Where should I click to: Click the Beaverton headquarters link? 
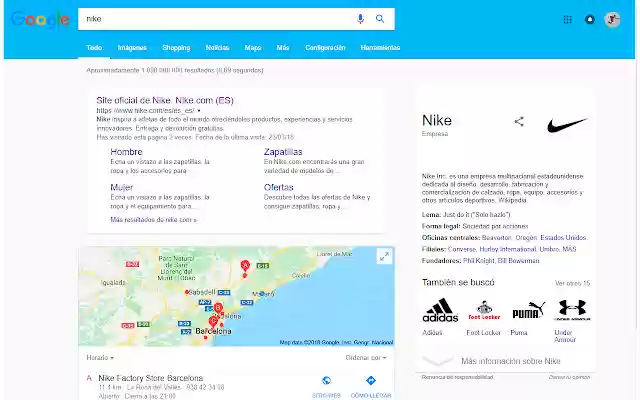[x=496, y=238]
